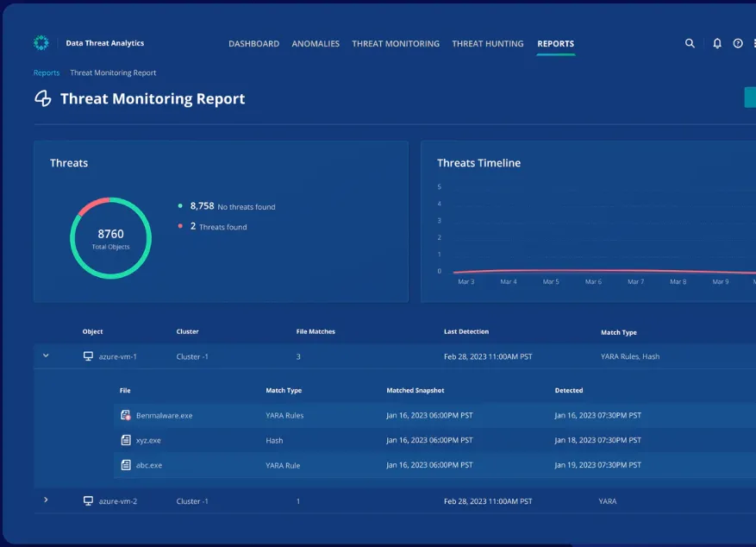Viewport: 756px width, 547px height.
Task: Click the monitor icon beside azure-vm-1
Action: click(x=89, y=355)
